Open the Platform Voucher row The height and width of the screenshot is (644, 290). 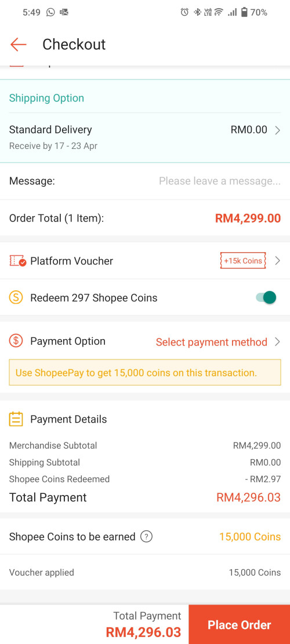145,260
